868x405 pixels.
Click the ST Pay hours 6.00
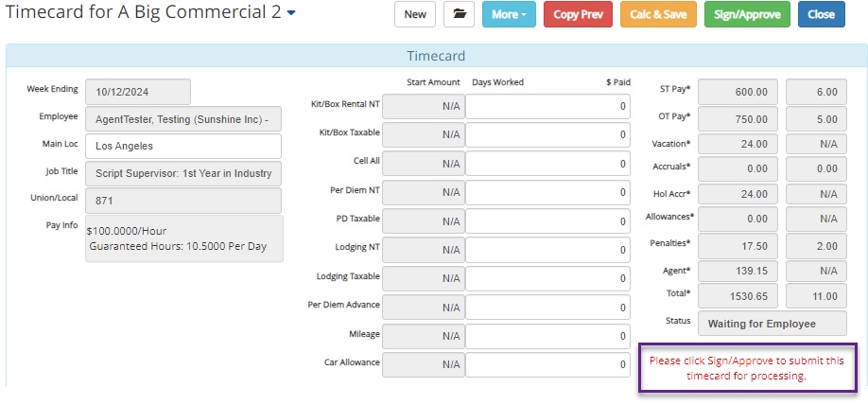(x=817, y=92)
